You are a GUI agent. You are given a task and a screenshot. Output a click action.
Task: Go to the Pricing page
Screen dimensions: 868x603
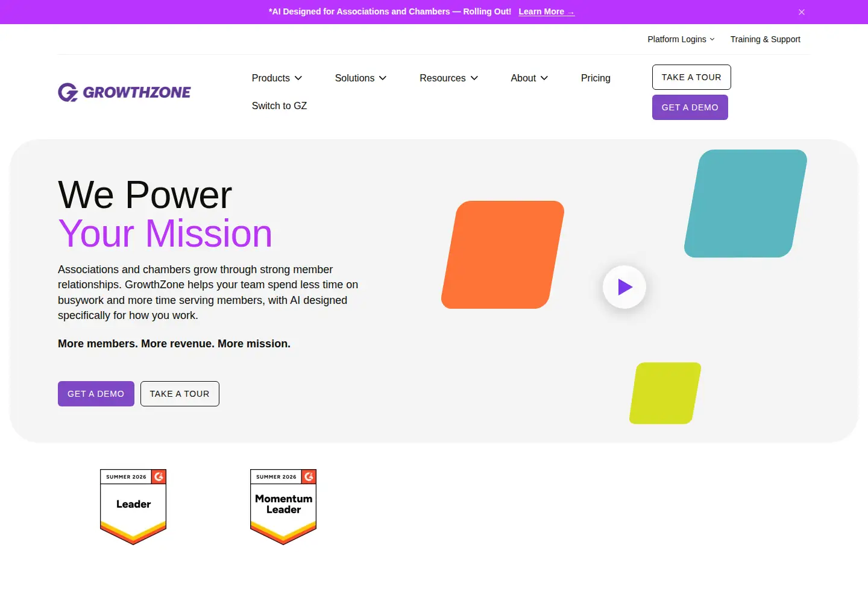(x=596, y=78)
